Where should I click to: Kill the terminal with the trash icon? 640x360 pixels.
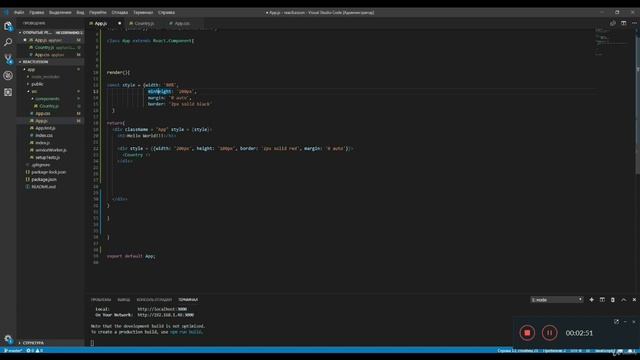[x=613, y=300]
